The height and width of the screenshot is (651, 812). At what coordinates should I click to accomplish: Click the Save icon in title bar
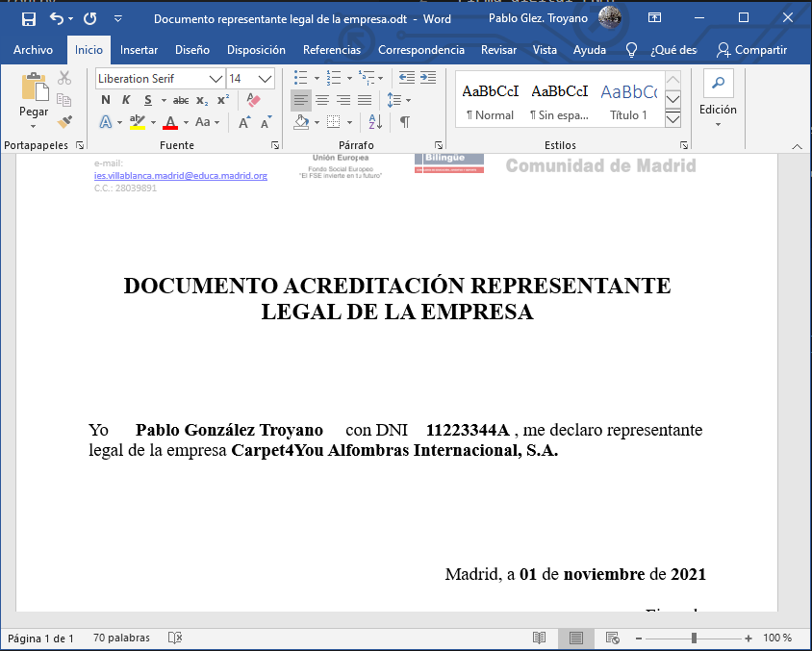tap(28, 18)
